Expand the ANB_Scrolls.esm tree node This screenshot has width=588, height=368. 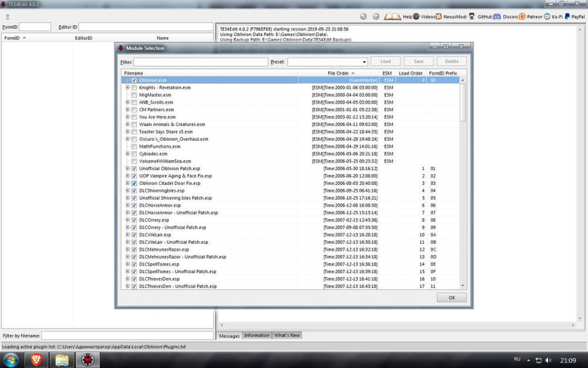coord(128,102)
